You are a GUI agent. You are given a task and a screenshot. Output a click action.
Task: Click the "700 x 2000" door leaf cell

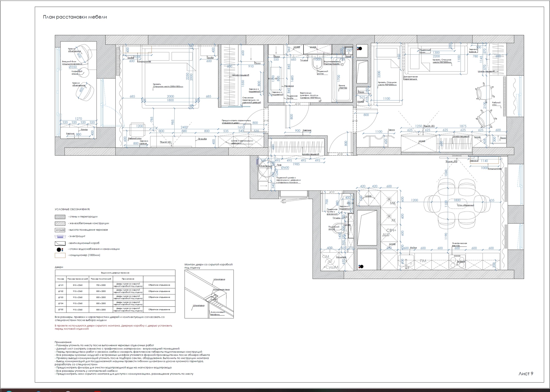(x=101, y=285)
